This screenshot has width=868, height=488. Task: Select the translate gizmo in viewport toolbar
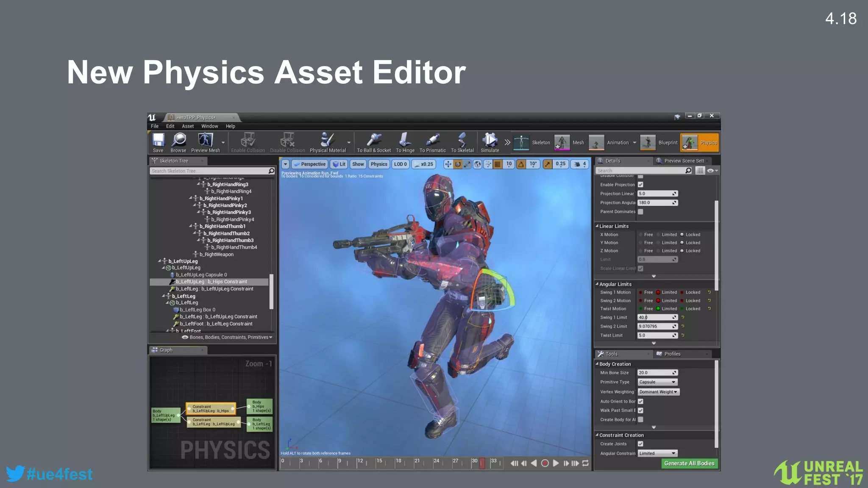pyautogui.click(x=448, y=164)
